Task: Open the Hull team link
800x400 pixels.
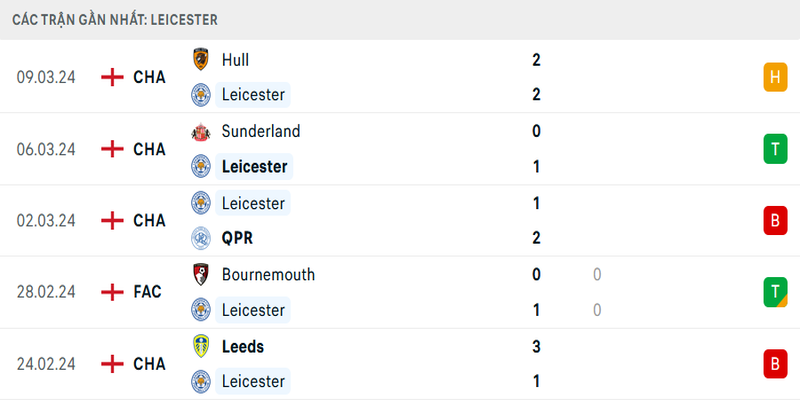Action: point(235,60)
